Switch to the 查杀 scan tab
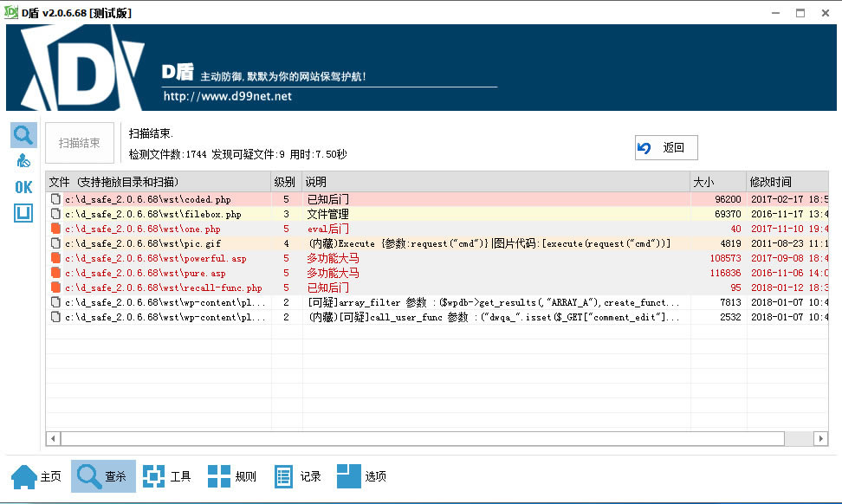The width and height of the screenshot is (842, 504). click(103, 476)
